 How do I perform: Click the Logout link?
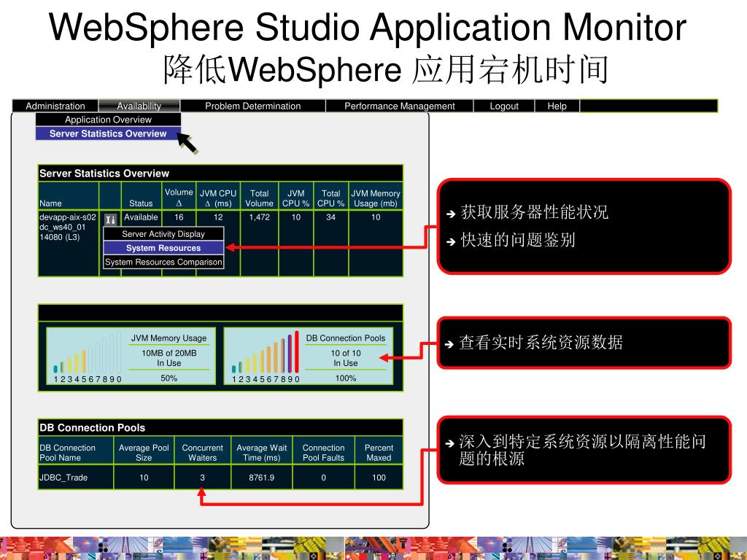pyautogui.click(x=504, y=106)
